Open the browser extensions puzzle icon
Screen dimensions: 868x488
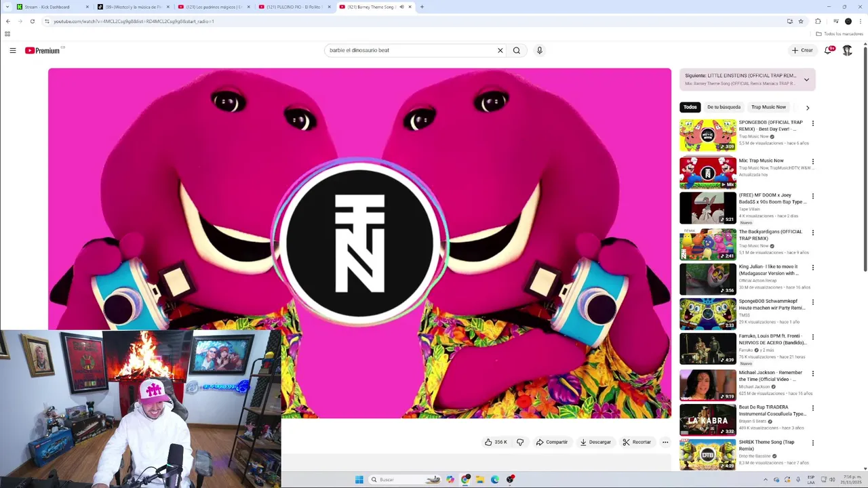click(x=818, y=21)
